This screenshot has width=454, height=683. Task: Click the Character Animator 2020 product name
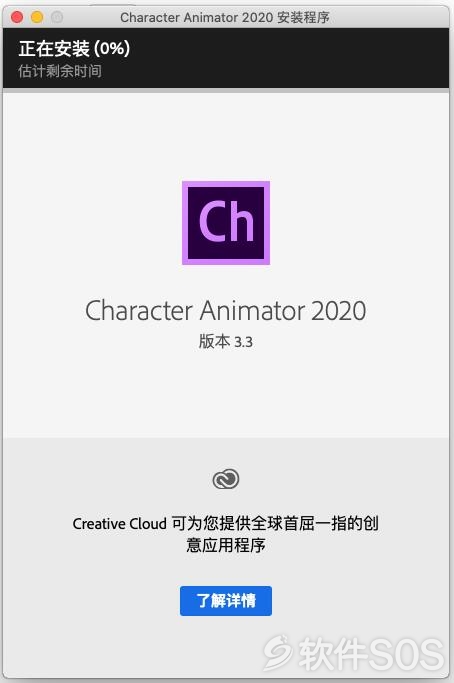[x=226, y=311]
